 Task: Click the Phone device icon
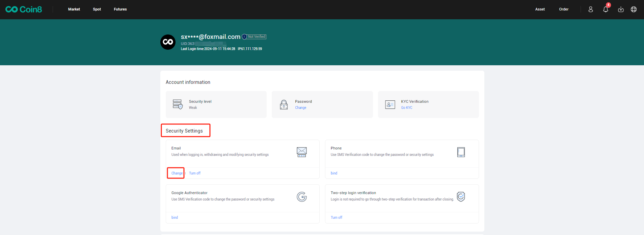coord(461,152)
